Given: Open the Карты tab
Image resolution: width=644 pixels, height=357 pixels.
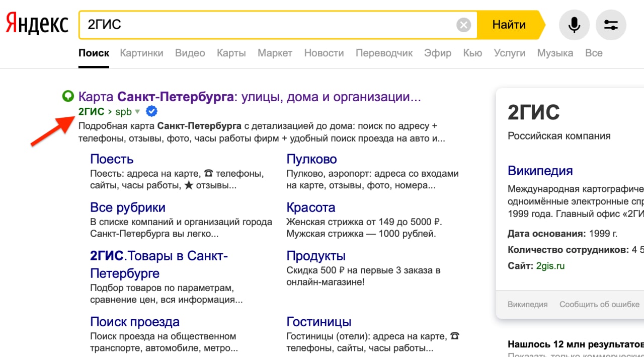Looking at the screenshot, I should (x=231, y=53).
